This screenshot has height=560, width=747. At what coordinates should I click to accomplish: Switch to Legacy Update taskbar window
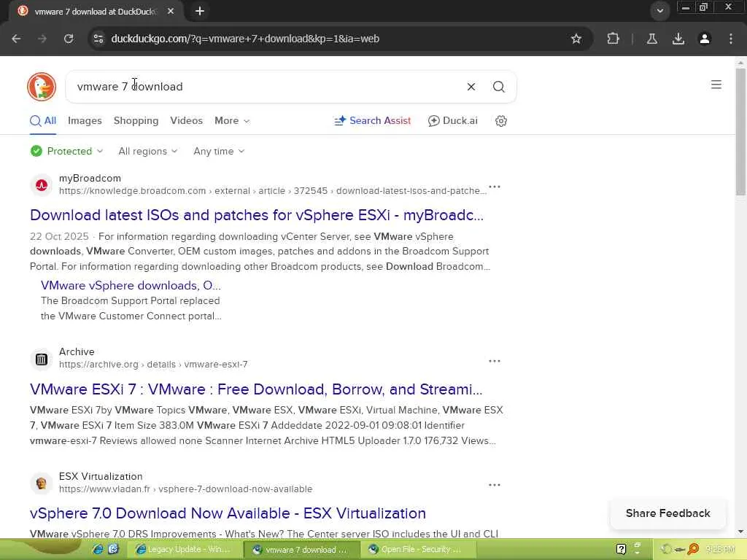(185, 550)
